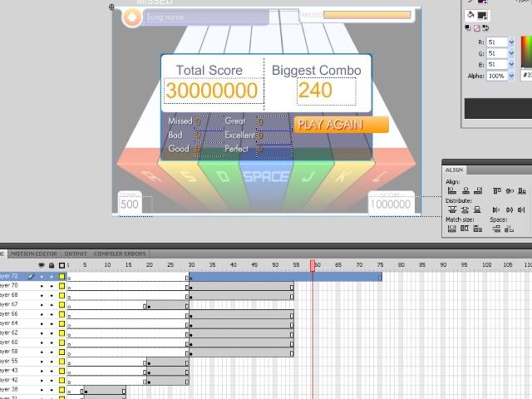Open the R value slider dropdown
532x399 pixels.
511,42
